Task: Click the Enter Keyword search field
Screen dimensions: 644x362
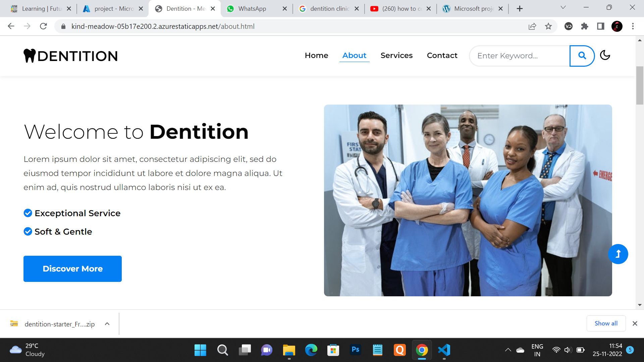Action: pos(519,56)
